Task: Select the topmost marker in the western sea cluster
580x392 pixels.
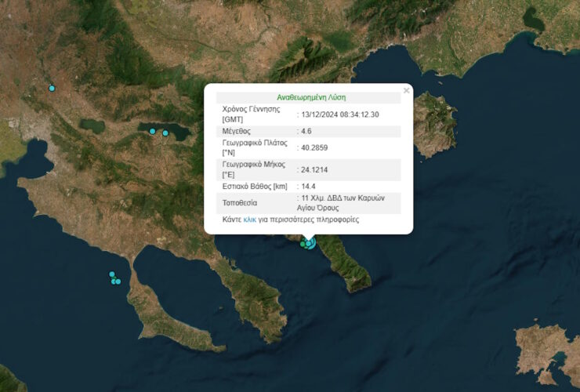Action: [x=112, y=274]
